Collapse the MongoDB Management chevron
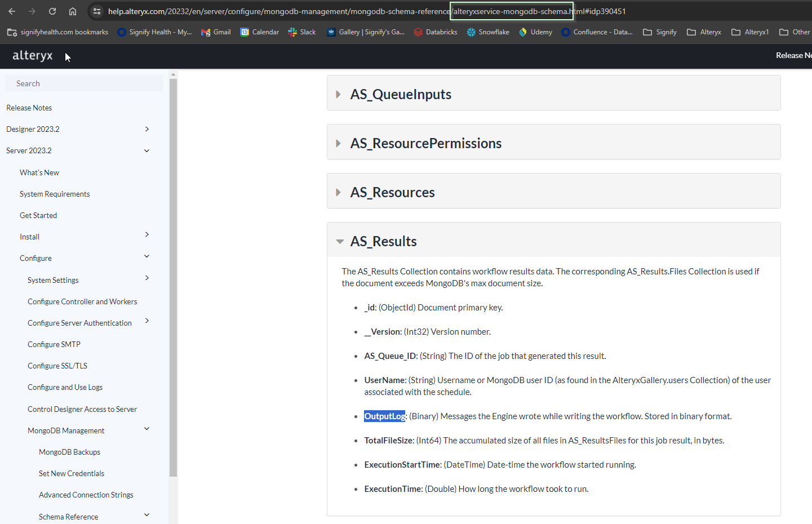The image size is (812, 524). pyautogui.click(x=147, y=428)
